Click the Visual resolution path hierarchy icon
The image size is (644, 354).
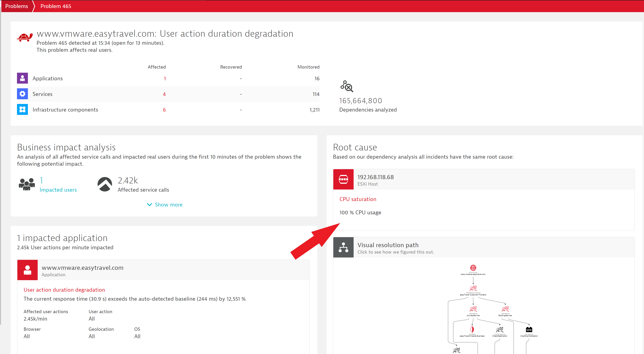(x=343, y=247)
